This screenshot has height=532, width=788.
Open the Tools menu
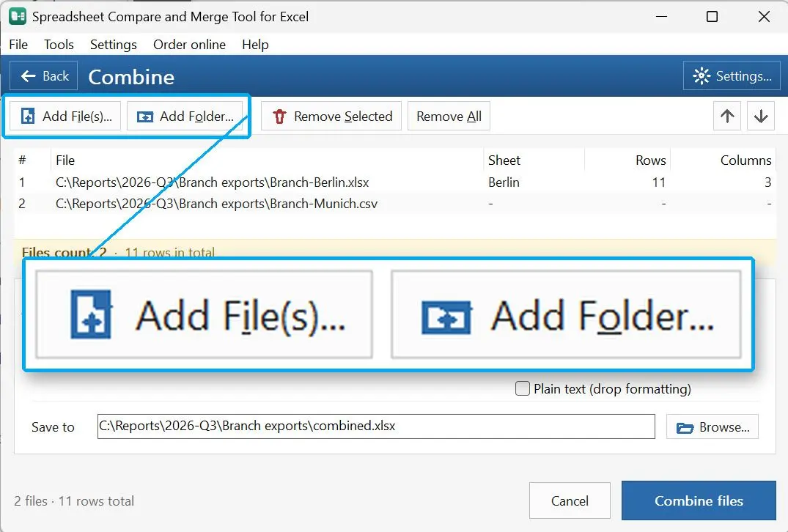pos(59,44)
